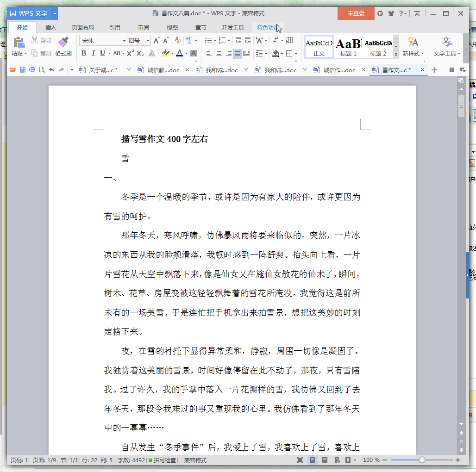Increase font size with A+ icon
This screenshot has height=472, width=476.
tap(157, 40)
